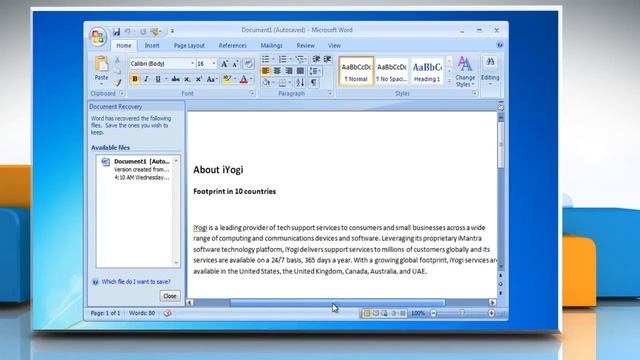The width and height of the screenshot is (640, 360).
Task: Toggle Justify alignment
Action: [x=300, y=71]
